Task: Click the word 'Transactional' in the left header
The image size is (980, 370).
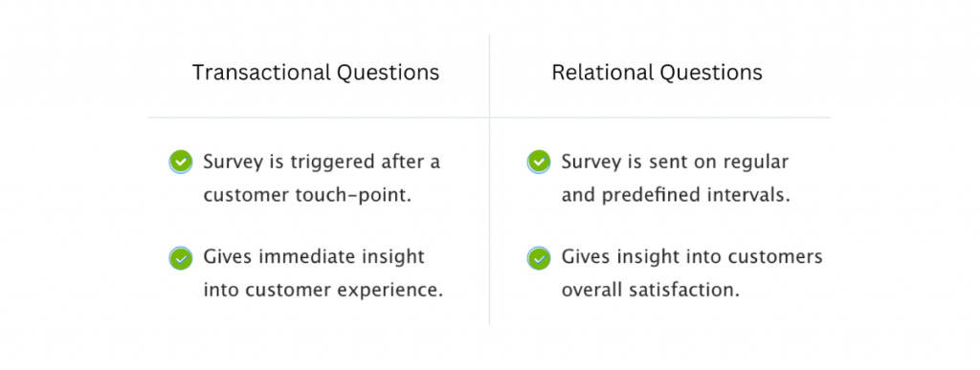Action: (261, 73)
